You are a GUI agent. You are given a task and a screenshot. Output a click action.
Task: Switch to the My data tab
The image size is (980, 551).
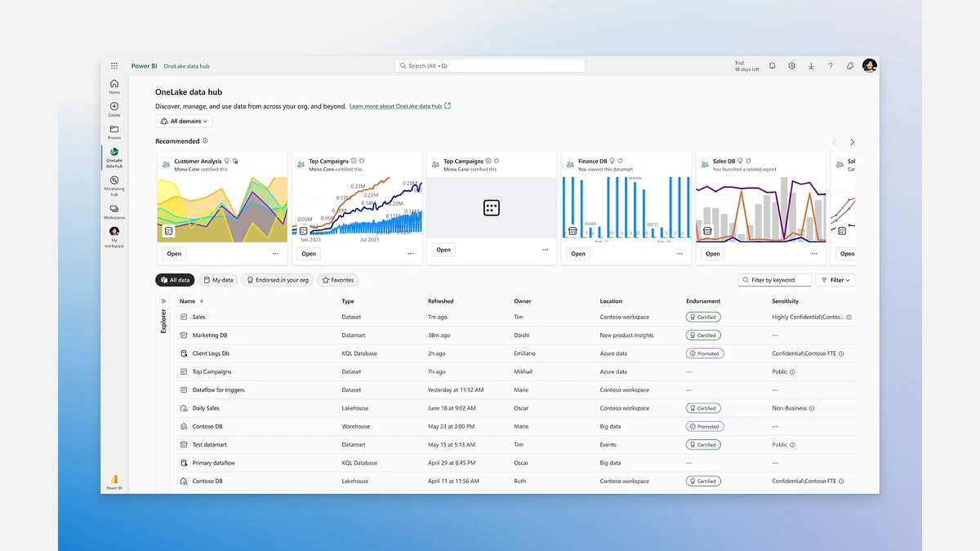(218, 280)
